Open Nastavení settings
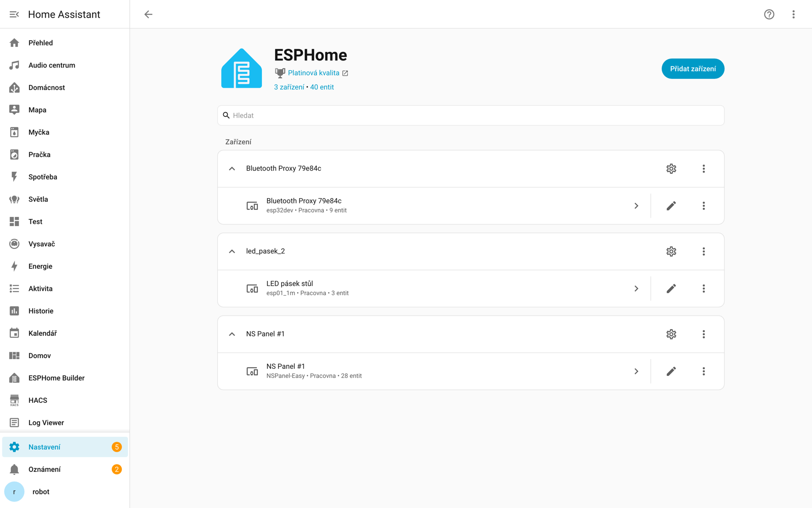The height and width of the screenshot is (508, 812). coord(65,447)
